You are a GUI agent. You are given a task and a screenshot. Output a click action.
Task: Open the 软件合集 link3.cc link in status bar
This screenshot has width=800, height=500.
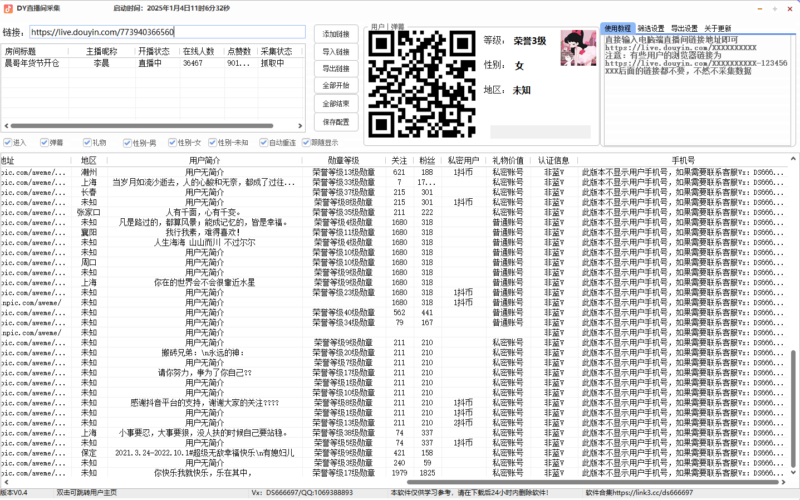click(639, 493)
